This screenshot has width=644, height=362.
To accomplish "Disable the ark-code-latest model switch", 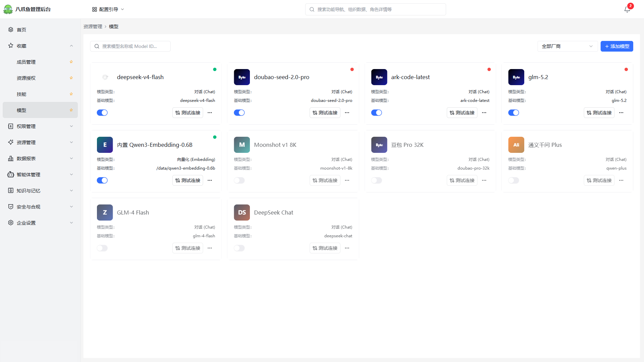I will pyautogui.click(x=376, y=113).
